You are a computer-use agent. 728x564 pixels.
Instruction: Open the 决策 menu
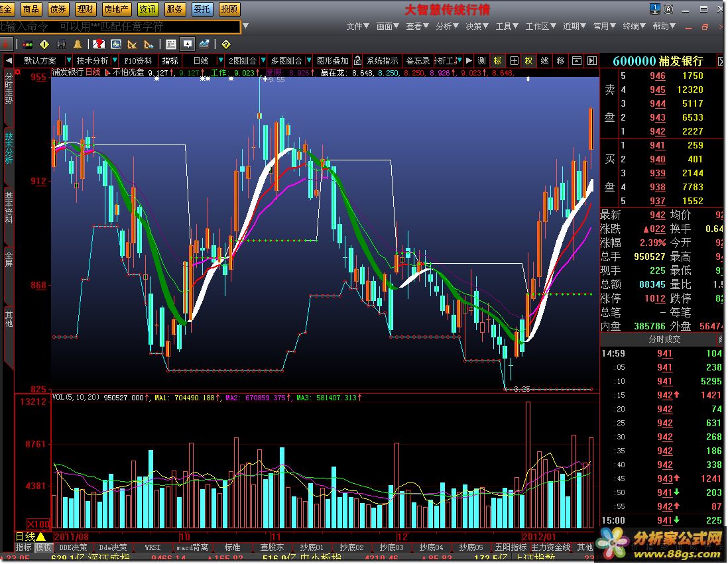point(477,27)
